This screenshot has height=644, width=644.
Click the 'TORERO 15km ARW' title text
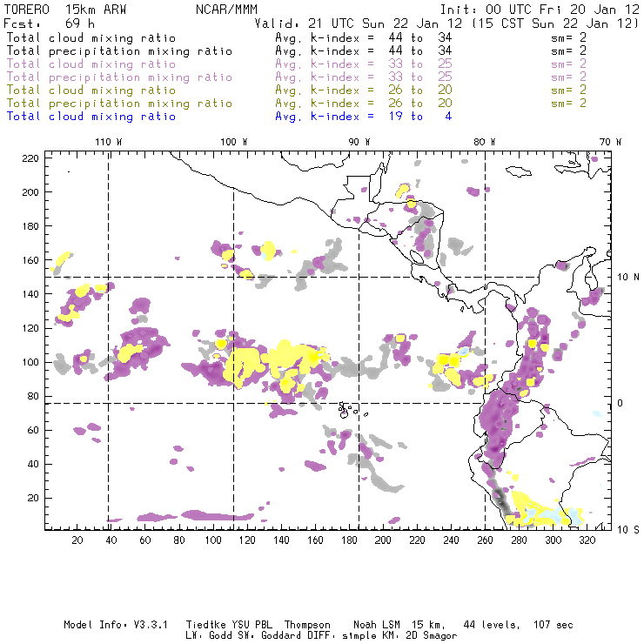65,10
